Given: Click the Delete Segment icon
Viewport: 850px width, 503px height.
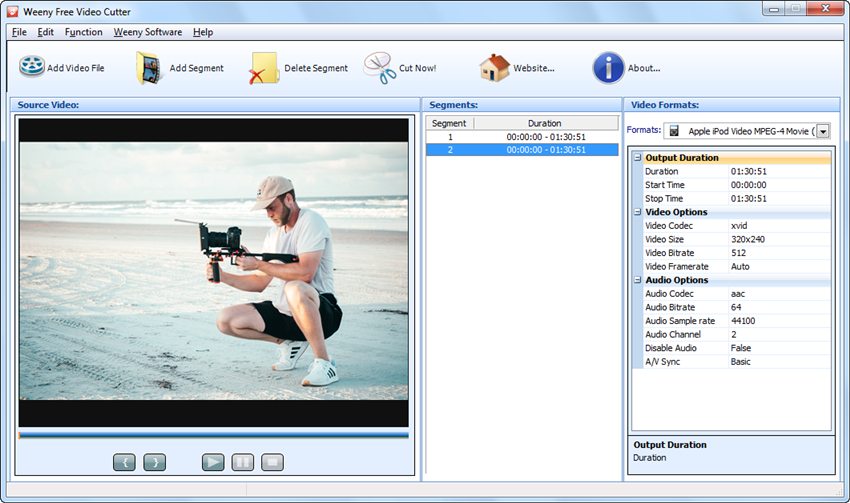Looking at the screenshot, I should coord(264,68).
